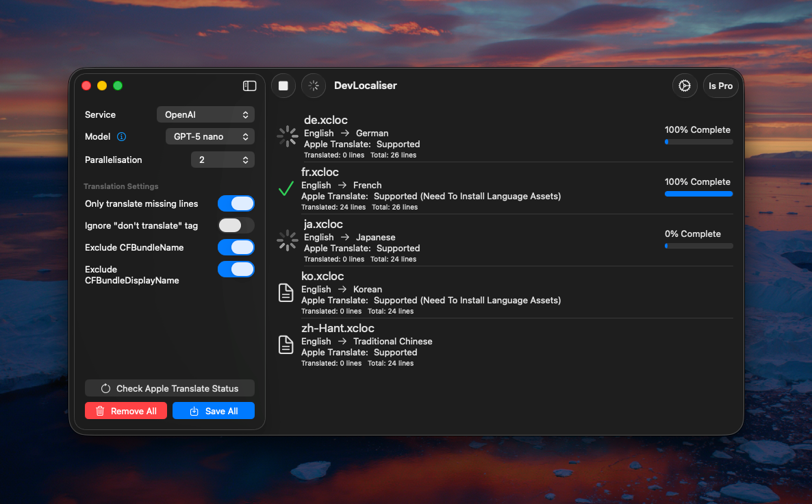
Task: Enable Ignore "don't translate" tag
Action: [236, 225]
